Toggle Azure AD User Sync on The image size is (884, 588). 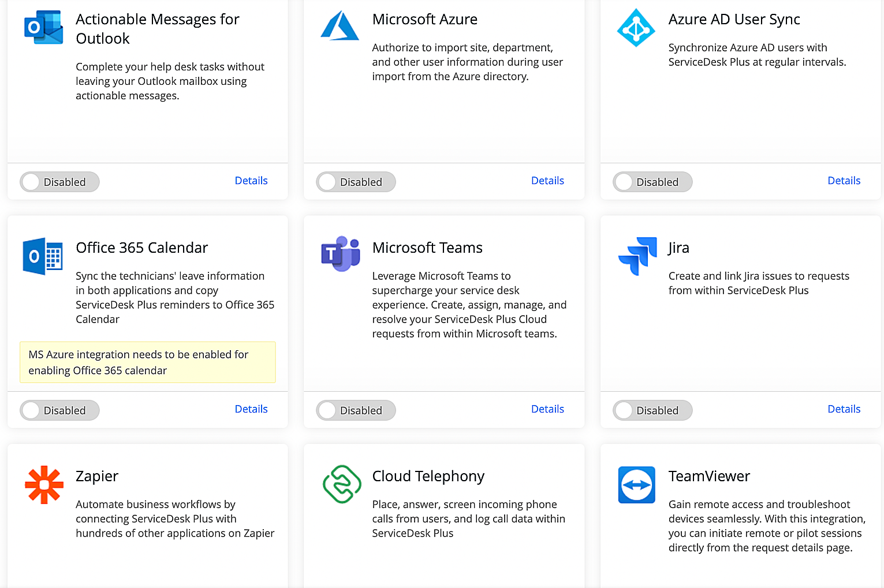pyautogui.click(x=652, y=182)
